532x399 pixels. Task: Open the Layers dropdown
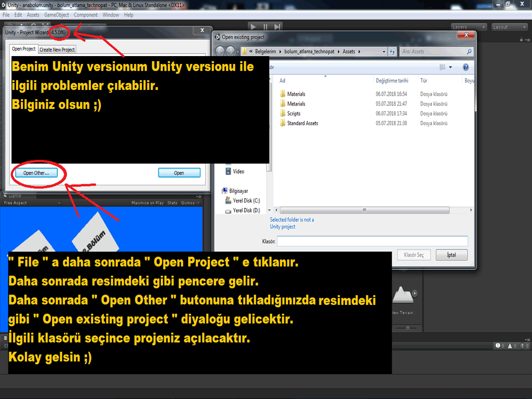(469, 27)
